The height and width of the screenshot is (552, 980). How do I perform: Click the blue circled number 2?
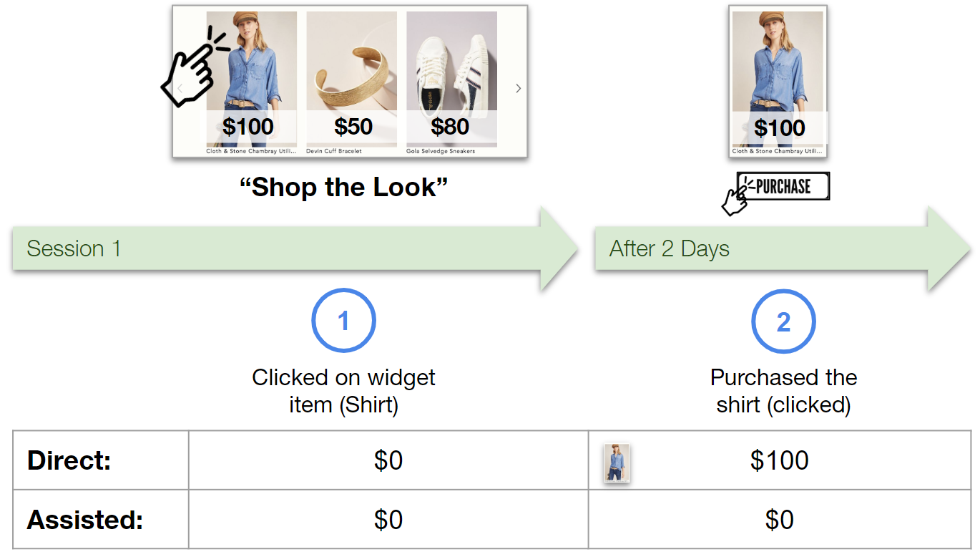tap(783, 321)
